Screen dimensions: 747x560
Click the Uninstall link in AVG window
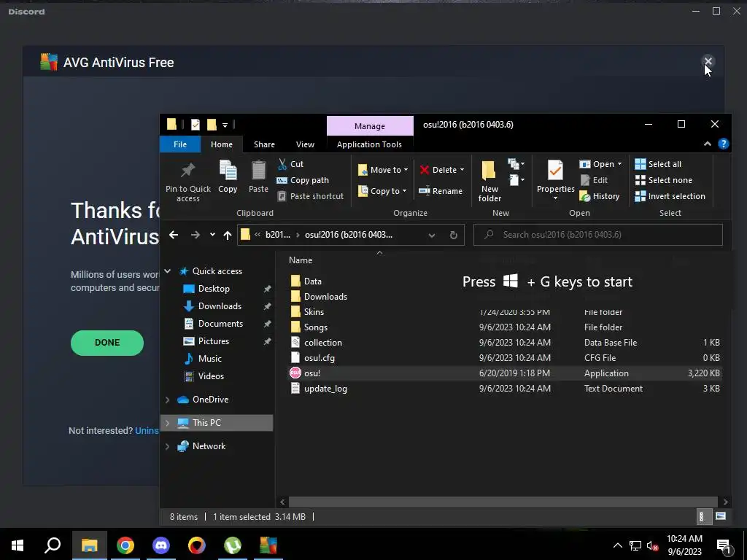tap(147, 430)
